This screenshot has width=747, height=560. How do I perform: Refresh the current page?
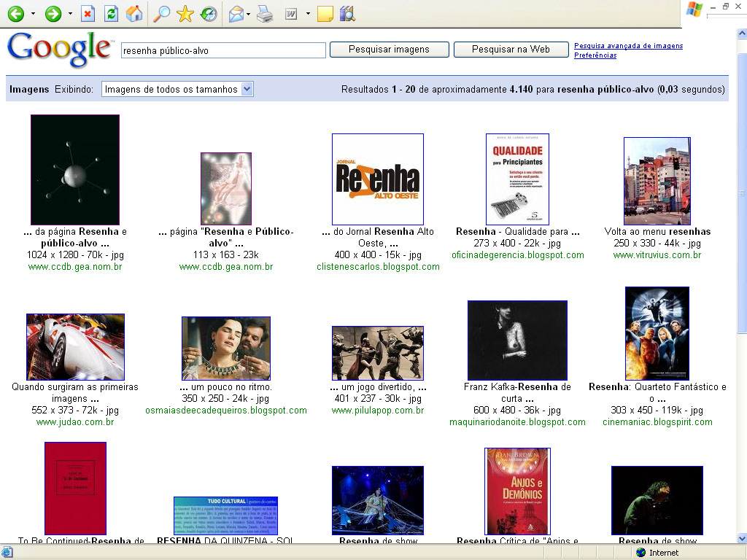click(111, 13)
